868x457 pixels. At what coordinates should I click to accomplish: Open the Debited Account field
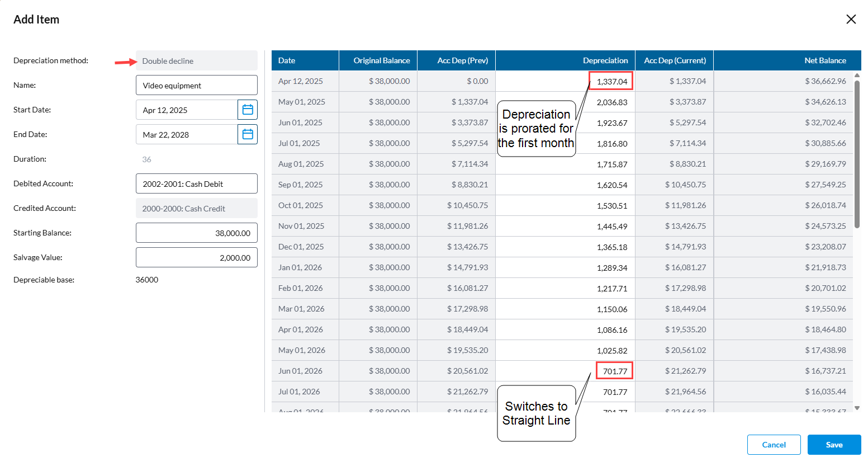point(196,184)
